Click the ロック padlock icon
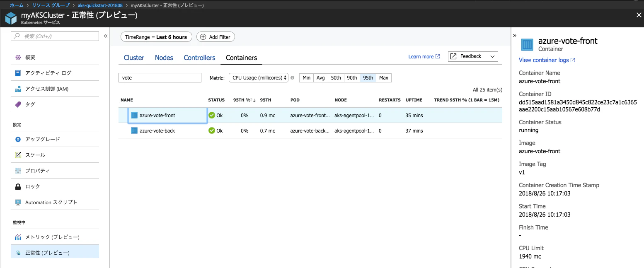Viewport: 644px width, 268px height. point(18,186)
